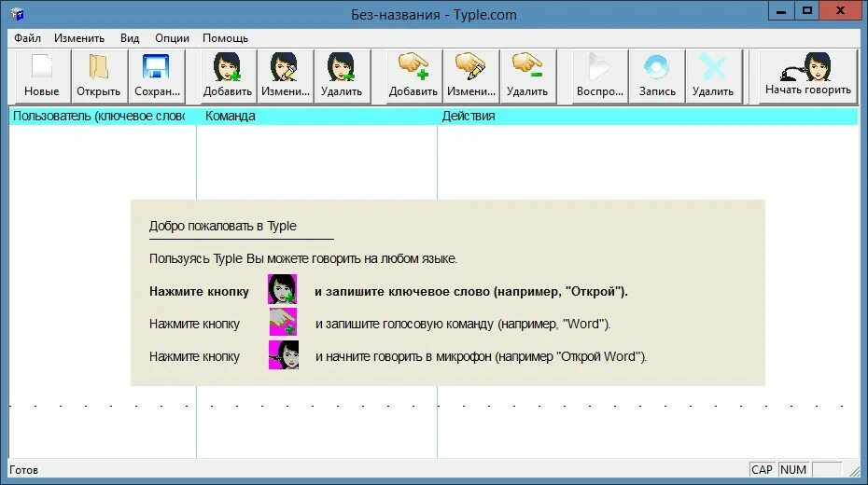The height and width of the screenshot is (485, 868).
Task: Click the text 'и запишите голосовую команду'
Action: (x=405, y=324)
